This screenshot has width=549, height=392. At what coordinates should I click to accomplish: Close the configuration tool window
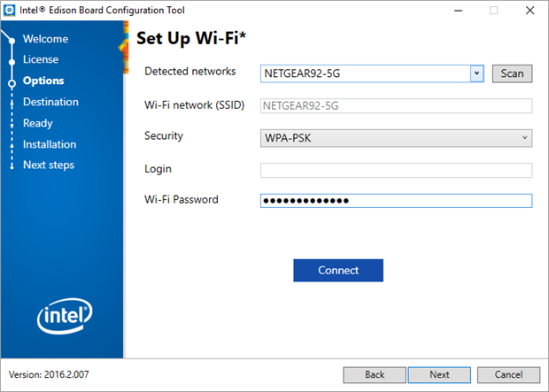530,11
